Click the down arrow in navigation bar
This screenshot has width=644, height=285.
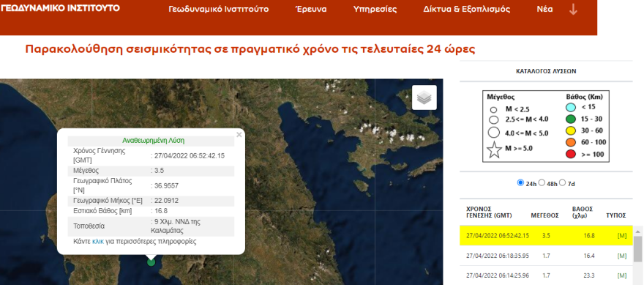[x=573, y=9]
